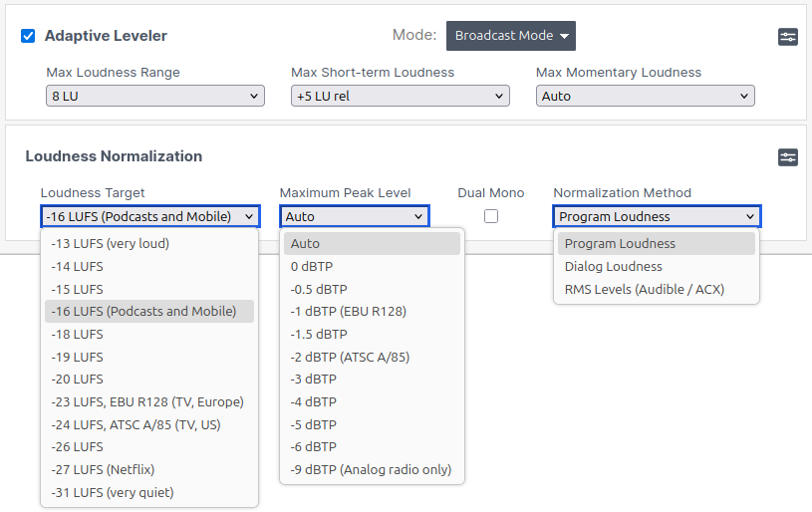Viewport: 812px width, 512px height.
Task: Open Loudness Normalization advanced settings icon
Action: click(x=787, y=157)
